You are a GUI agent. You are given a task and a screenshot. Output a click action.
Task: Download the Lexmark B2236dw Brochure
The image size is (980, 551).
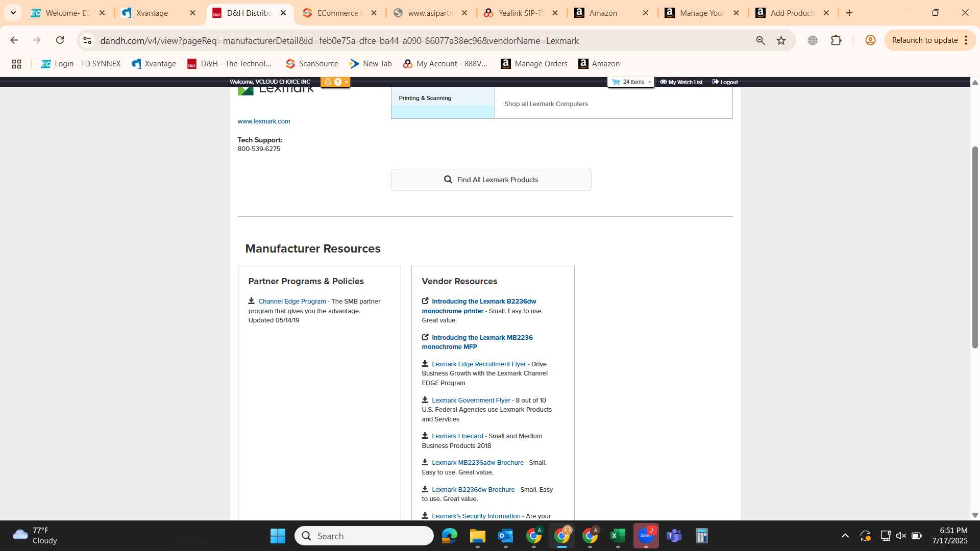point(473,489)
